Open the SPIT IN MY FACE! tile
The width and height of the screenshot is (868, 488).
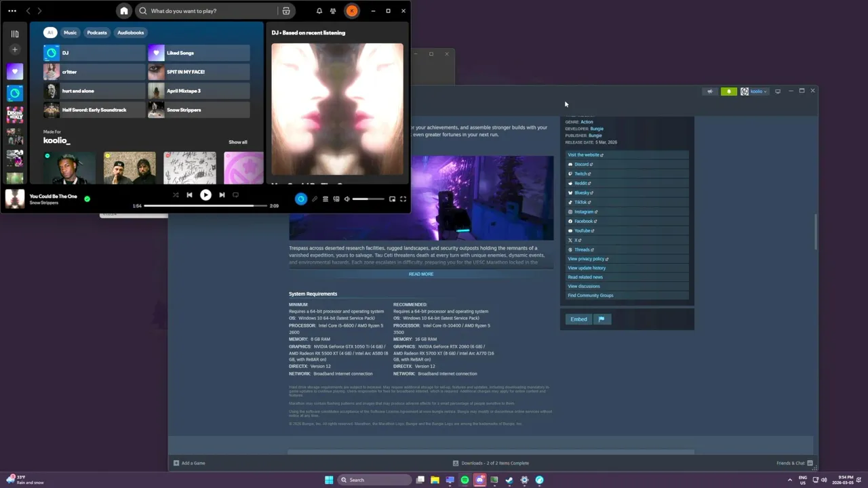pos(199,72)
